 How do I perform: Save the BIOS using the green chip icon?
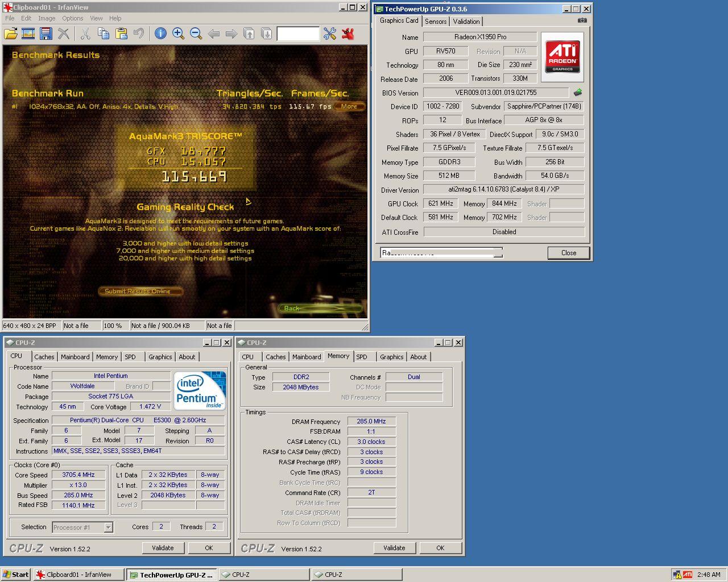click(x=578, y=92)
